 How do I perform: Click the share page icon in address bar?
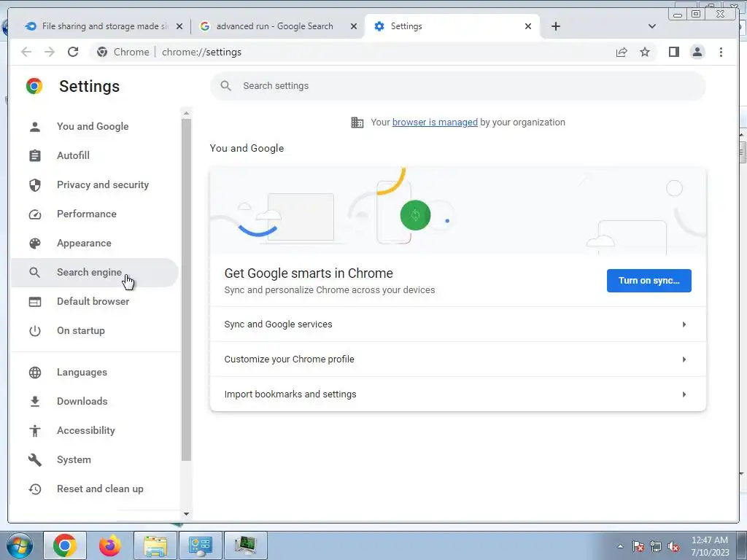point(622,52)
